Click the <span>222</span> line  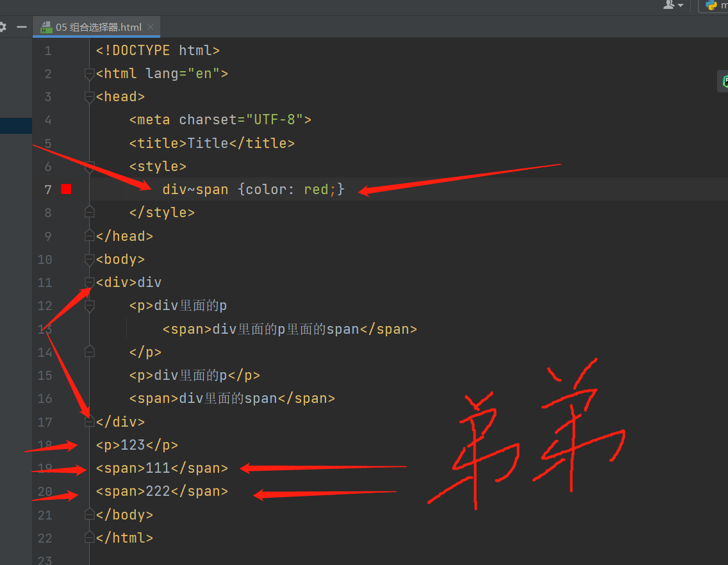[162, 491]
